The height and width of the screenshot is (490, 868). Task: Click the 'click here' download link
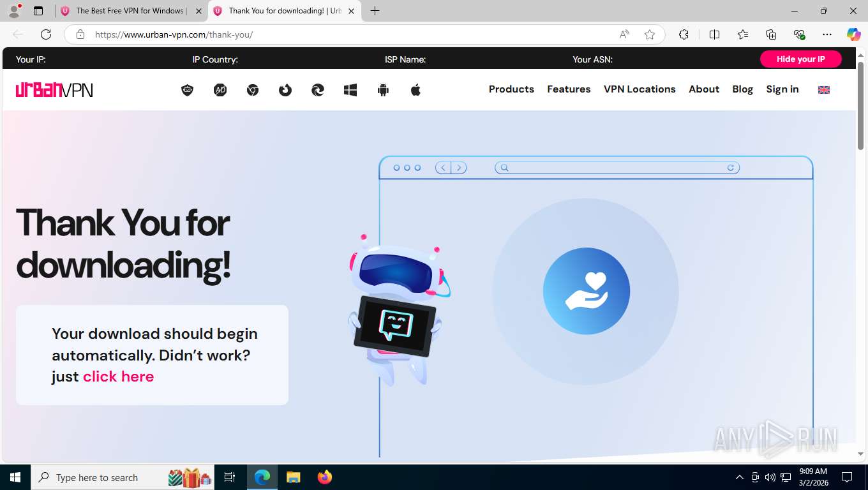[118, 376]
